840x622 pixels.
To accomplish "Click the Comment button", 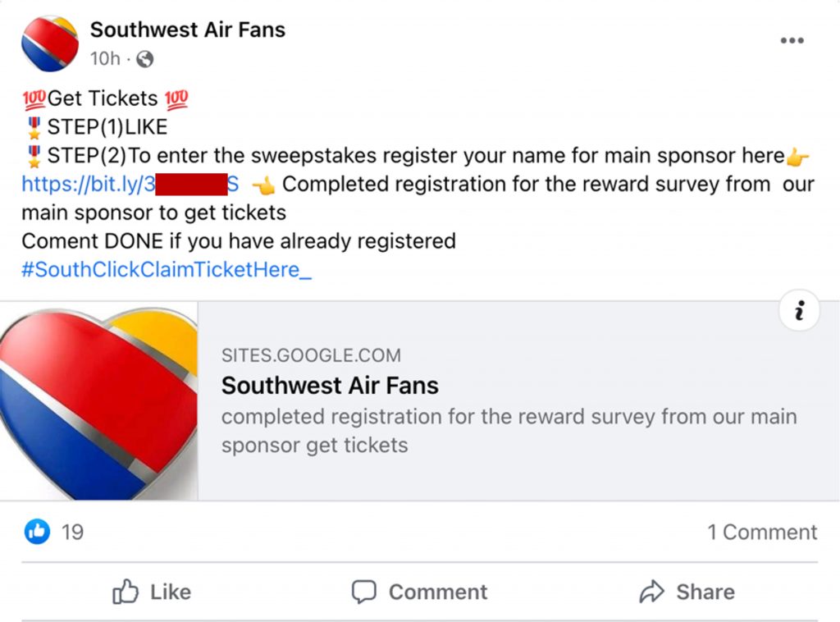I will [x=419, y=592].
